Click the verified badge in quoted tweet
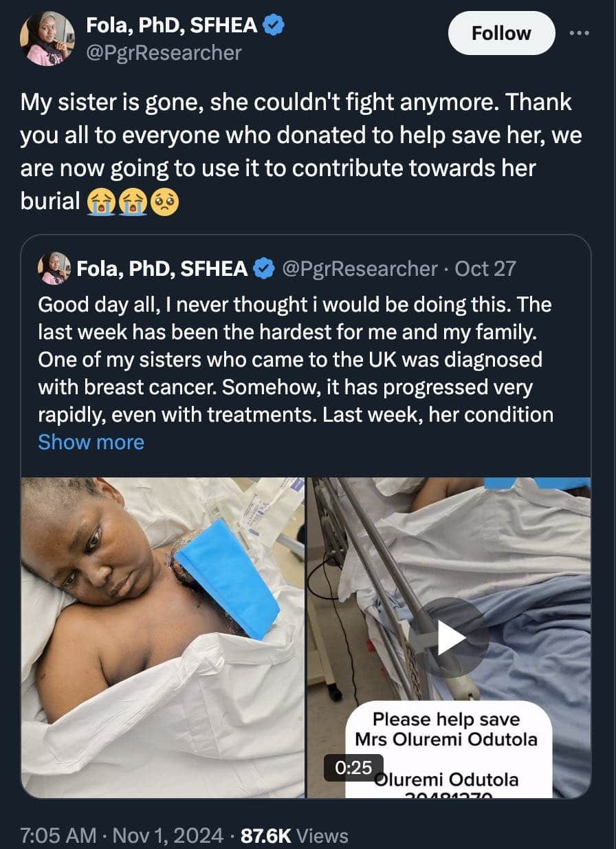Image resolution: width=616 pixels, height=849 pixels. click(x=264, y=268)
